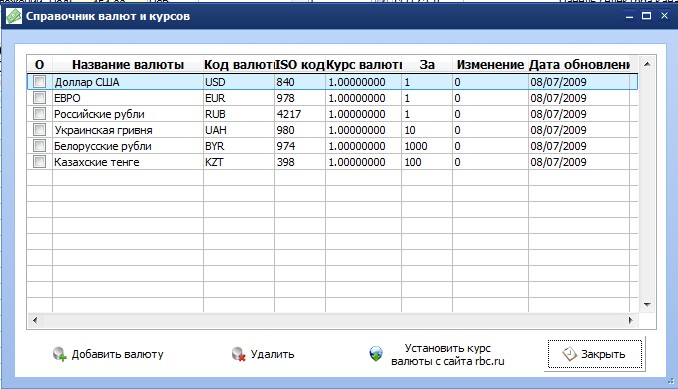This screenshot has width=678, height=389.
Task: Click the date 08/07/2009 in EUR row
Action: (579, 98)
